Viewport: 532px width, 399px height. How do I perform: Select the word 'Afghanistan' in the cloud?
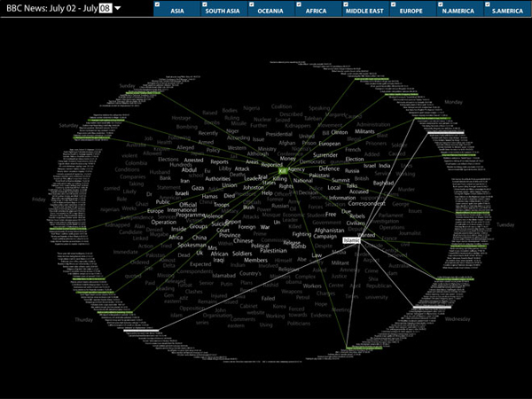pos(329,231)
